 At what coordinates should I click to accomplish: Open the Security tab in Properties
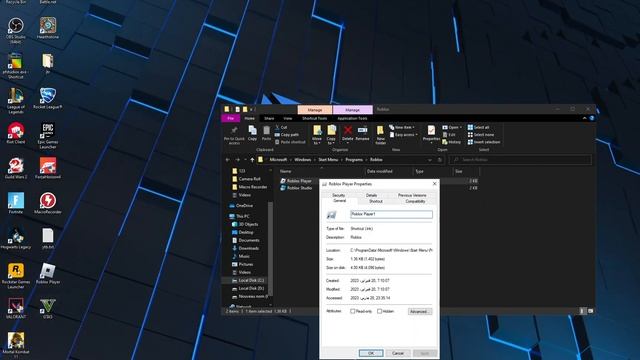[338, 196]
